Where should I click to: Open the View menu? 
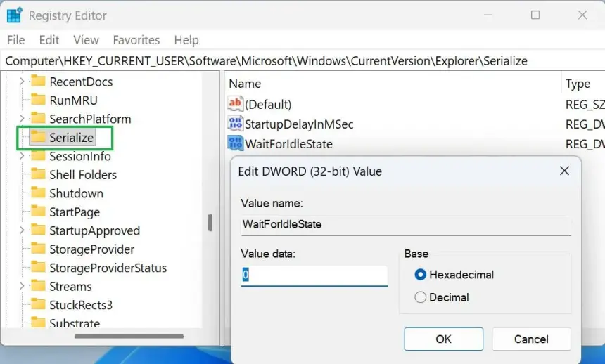(x=86, y=40)
